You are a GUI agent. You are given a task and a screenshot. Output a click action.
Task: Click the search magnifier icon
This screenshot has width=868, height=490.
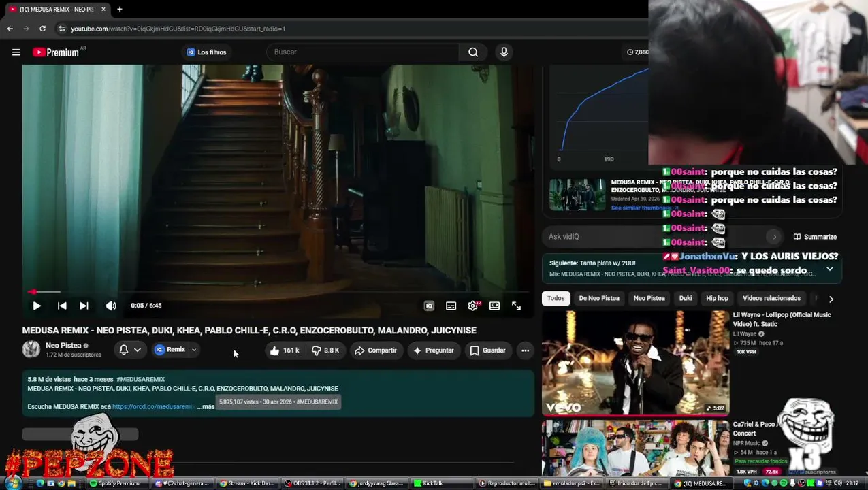(473, 52)
